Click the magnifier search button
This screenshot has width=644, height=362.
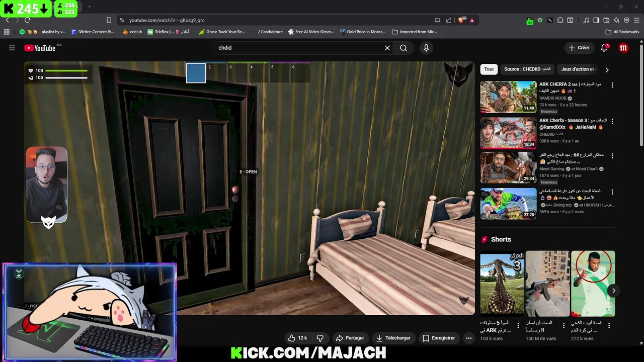tap(404, 48)
